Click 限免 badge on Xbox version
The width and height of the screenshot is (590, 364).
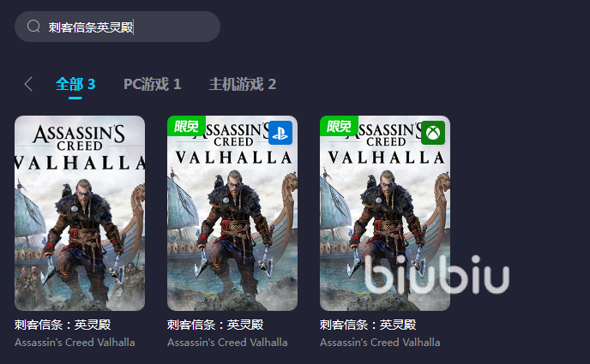pos(339,126)
